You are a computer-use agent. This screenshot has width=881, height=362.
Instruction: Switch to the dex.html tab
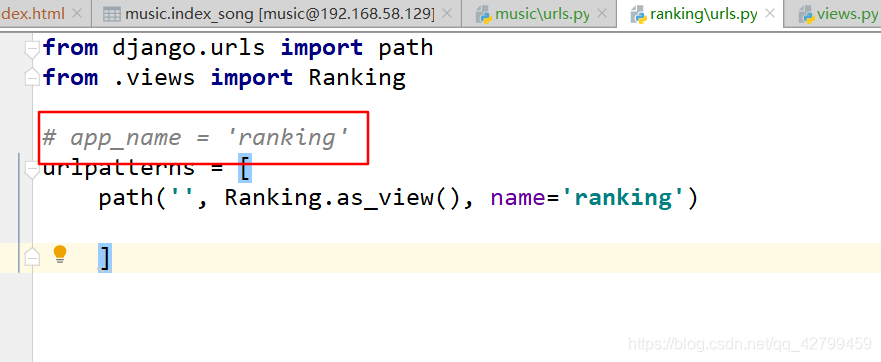[x=33, y=13]
